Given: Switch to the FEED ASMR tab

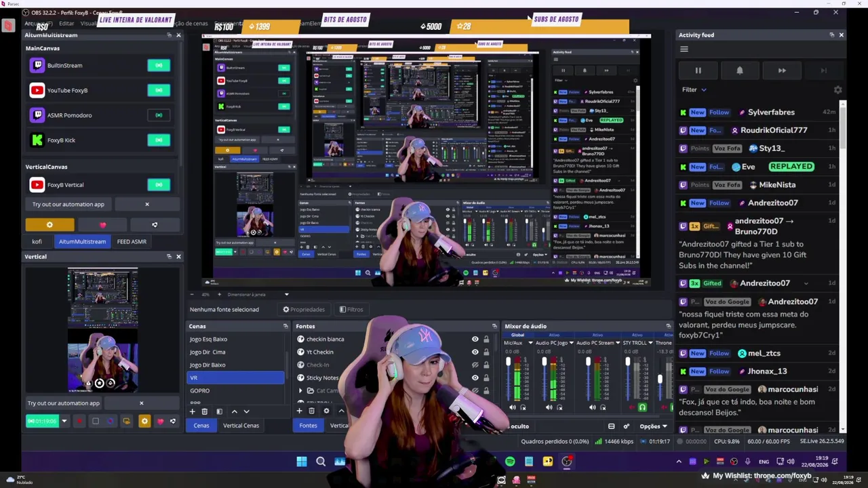Looking at the screenshot, I should tap(132, 242).
